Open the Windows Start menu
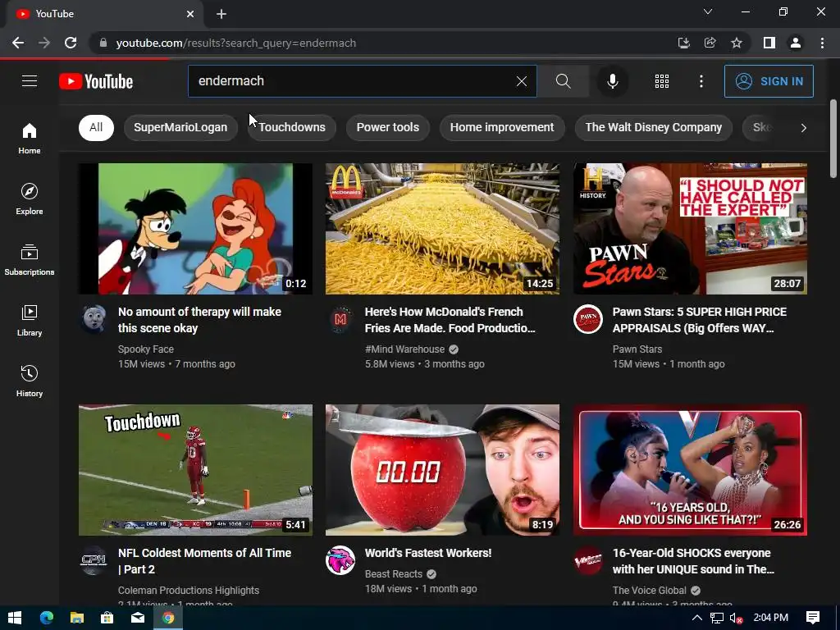 coord(15,618)
